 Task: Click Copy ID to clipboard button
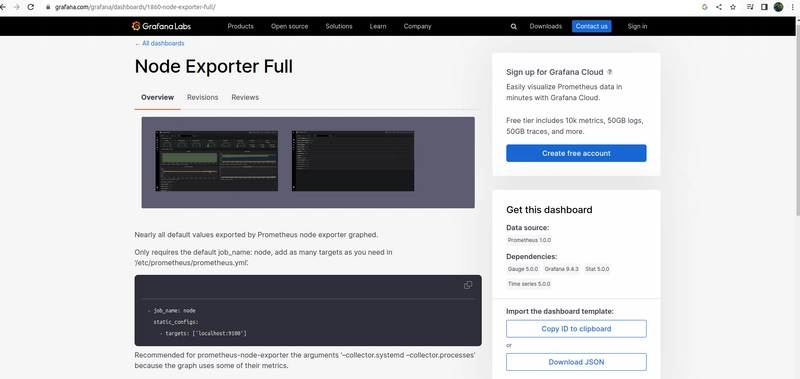(x=576, y=329)
